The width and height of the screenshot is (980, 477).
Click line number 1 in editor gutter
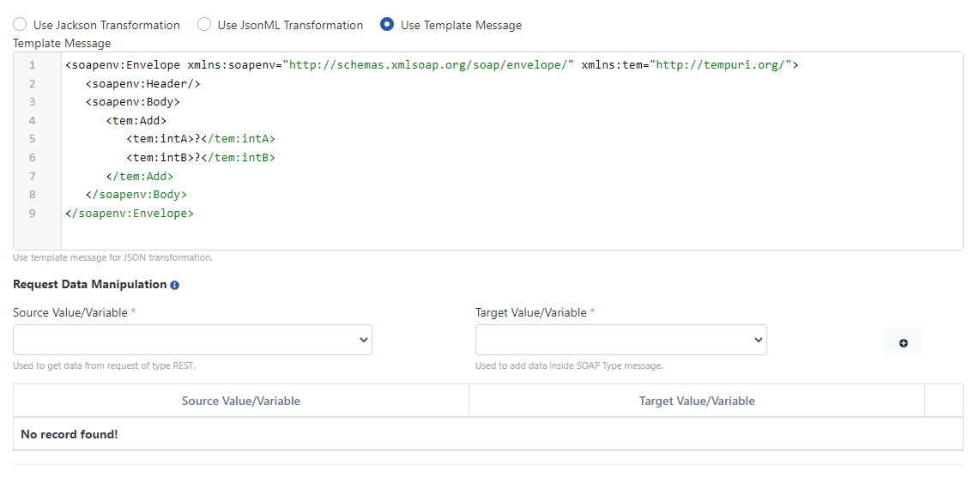pos(32,65)
